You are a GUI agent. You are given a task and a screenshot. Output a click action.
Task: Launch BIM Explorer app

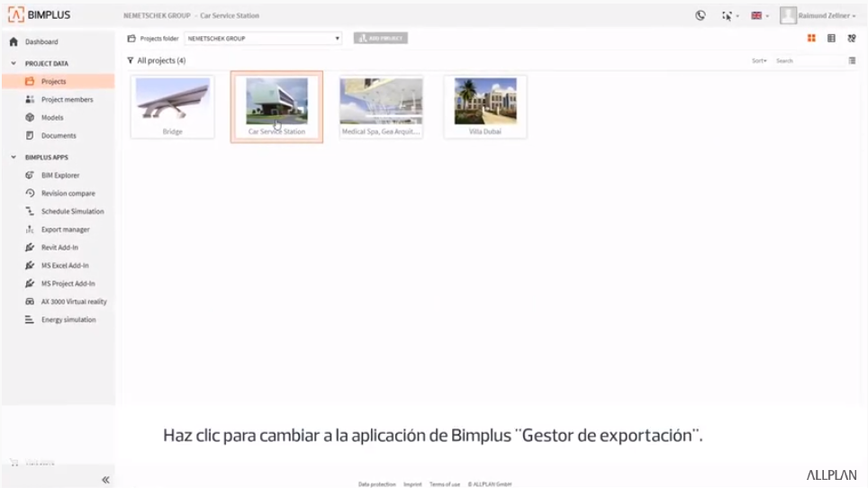(x=60, y=176)
